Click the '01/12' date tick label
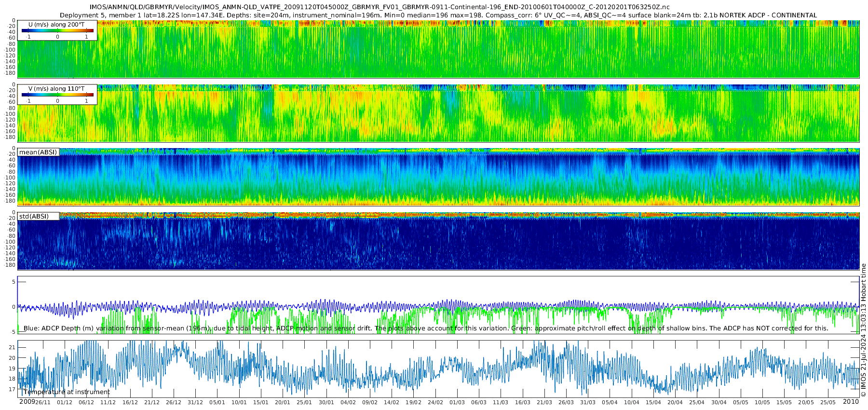 [x=65, y=402]
